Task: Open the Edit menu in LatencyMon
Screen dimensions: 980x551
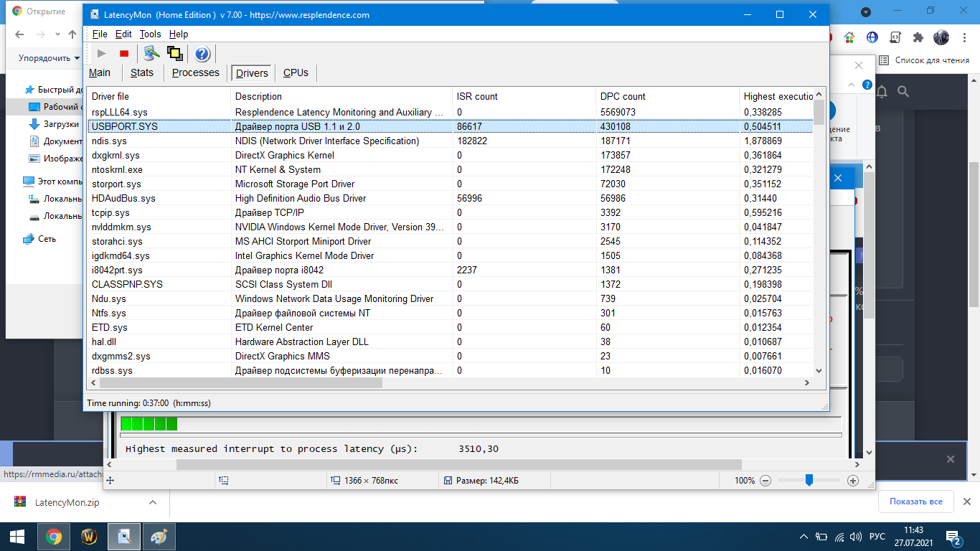Action: 123,34
